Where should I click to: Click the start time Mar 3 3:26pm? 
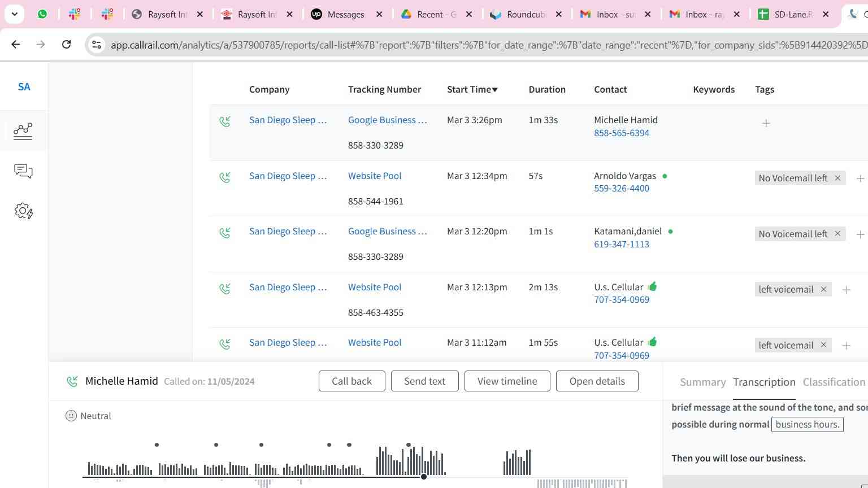475,120
